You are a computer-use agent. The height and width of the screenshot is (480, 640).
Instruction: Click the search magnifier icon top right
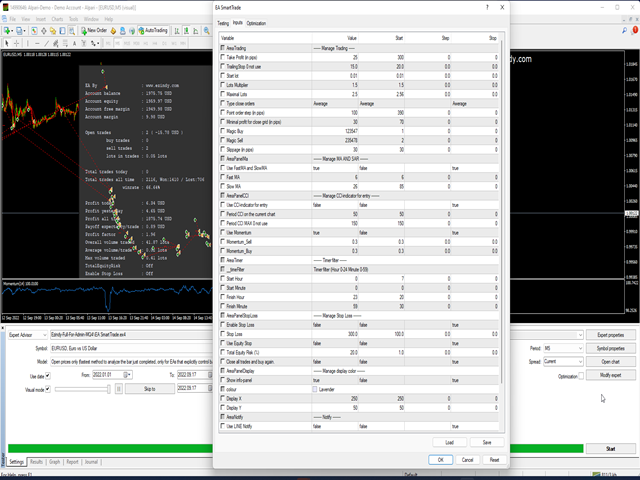point(624,31)
